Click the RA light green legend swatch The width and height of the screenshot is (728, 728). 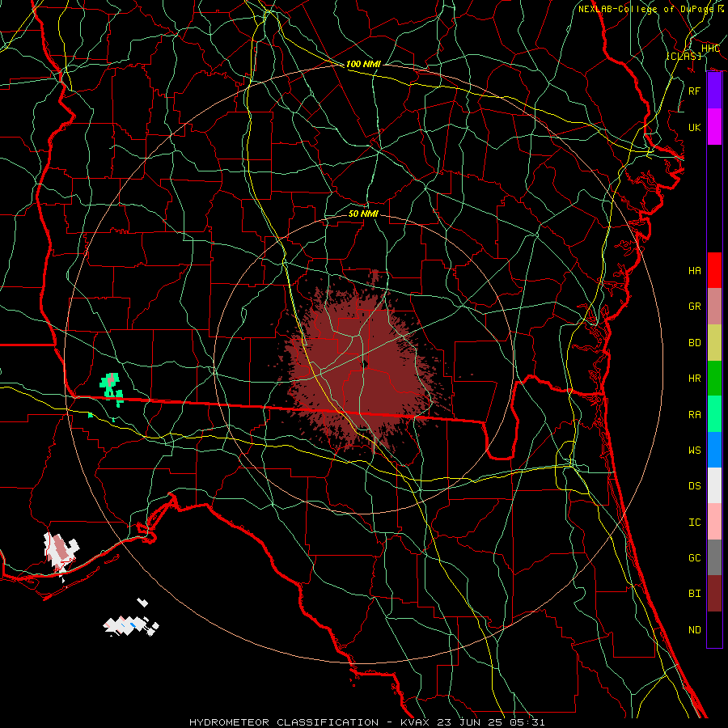click(x=714, y=414)
